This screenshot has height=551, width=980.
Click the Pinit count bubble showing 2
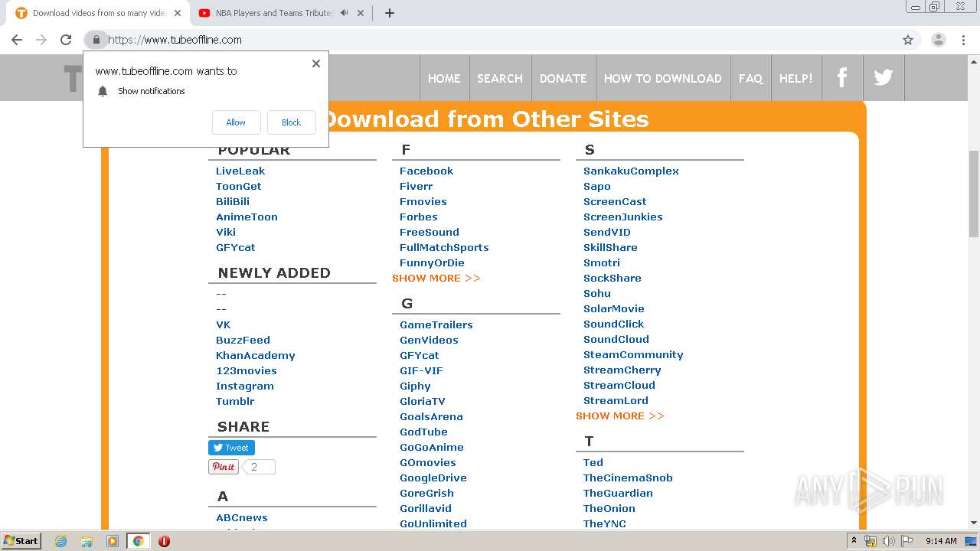point(259,467)
